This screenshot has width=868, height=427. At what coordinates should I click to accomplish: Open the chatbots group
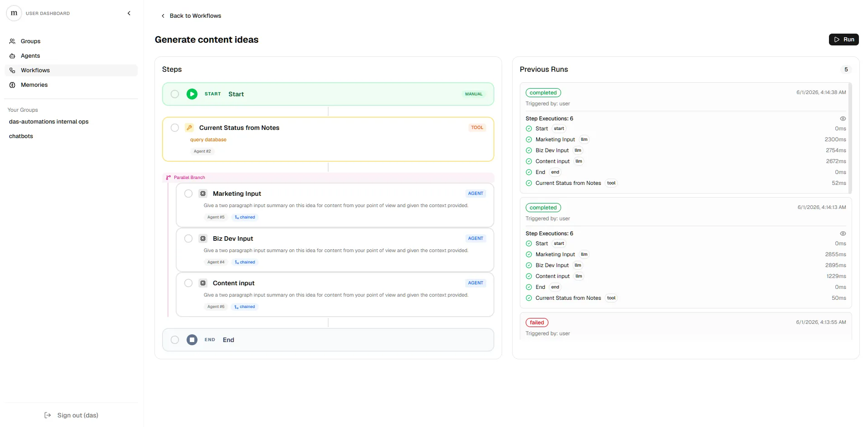21,136
